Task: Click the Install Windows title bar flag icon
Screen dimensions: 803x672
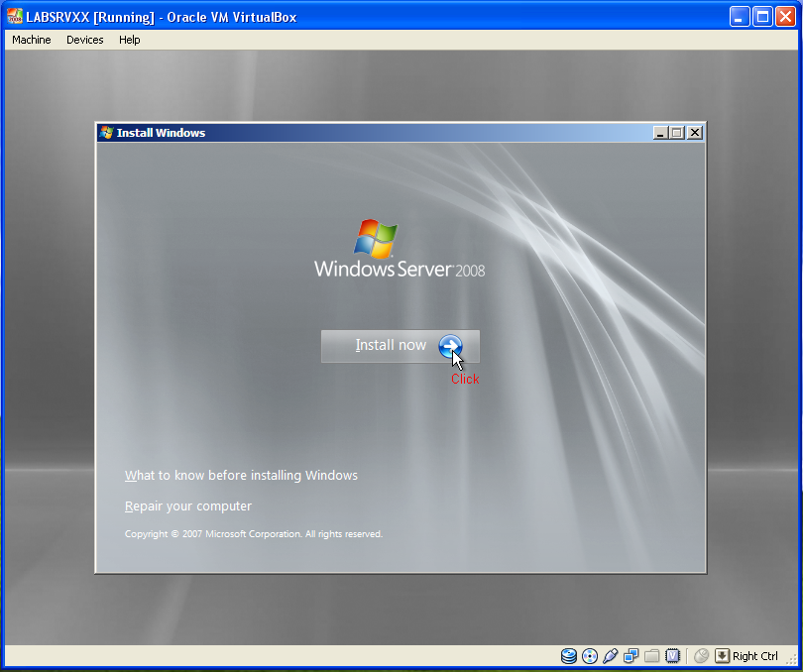Action: point(106,133)
